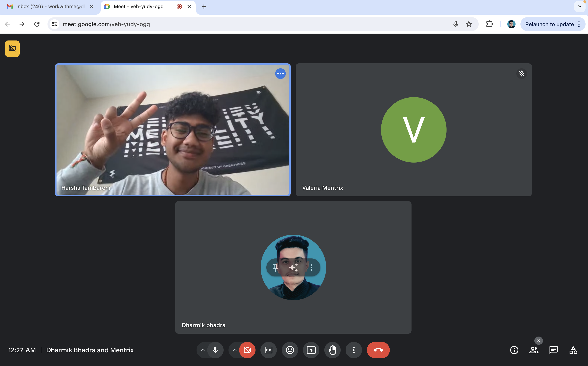Open the activities panel
The width and height of the screenshot is (588, 366).
coord(573,350)
